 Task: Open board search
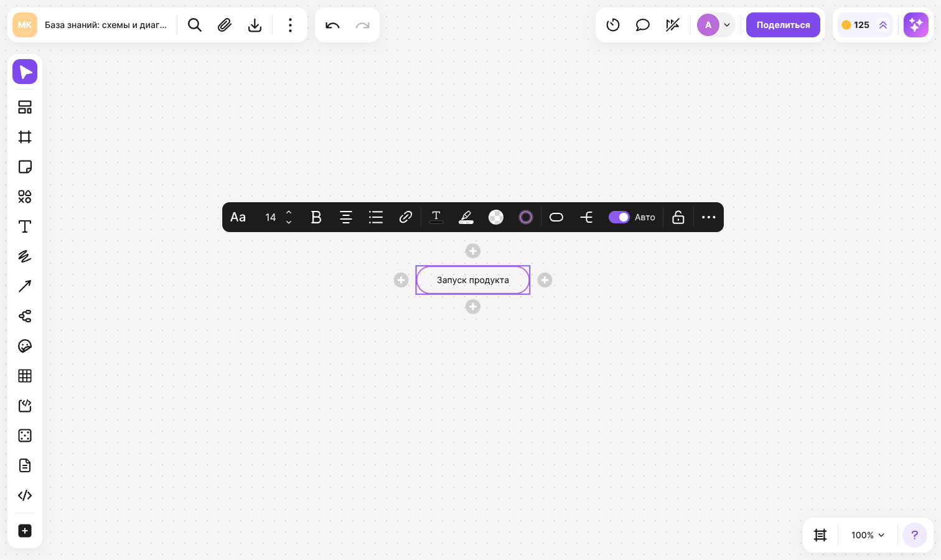[x=195, y=25]
